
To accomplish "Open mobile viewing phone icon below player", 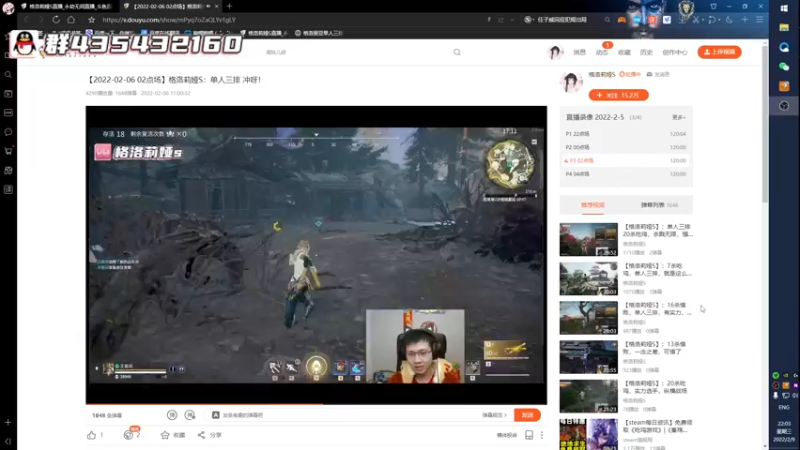I will click(x=529, y=435).
